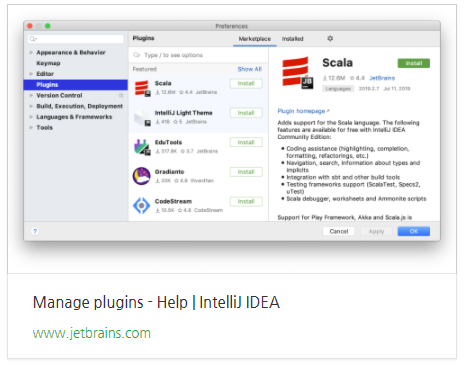Install the Scala plugin from list

[x=246, y=83]
